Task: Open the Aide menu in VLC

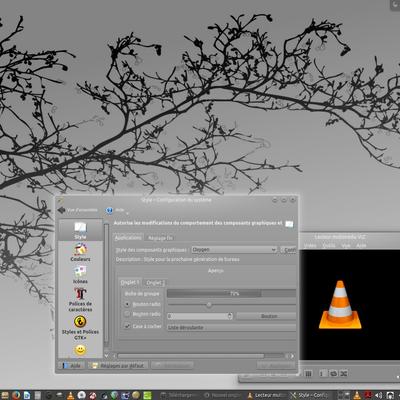Action: tap(361, 245)
